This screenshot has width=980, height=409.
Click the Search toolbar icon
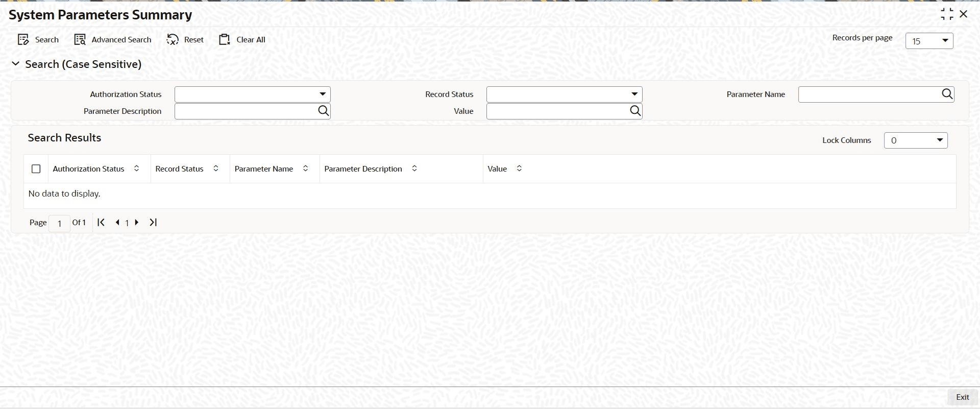(x=23, y=40)
